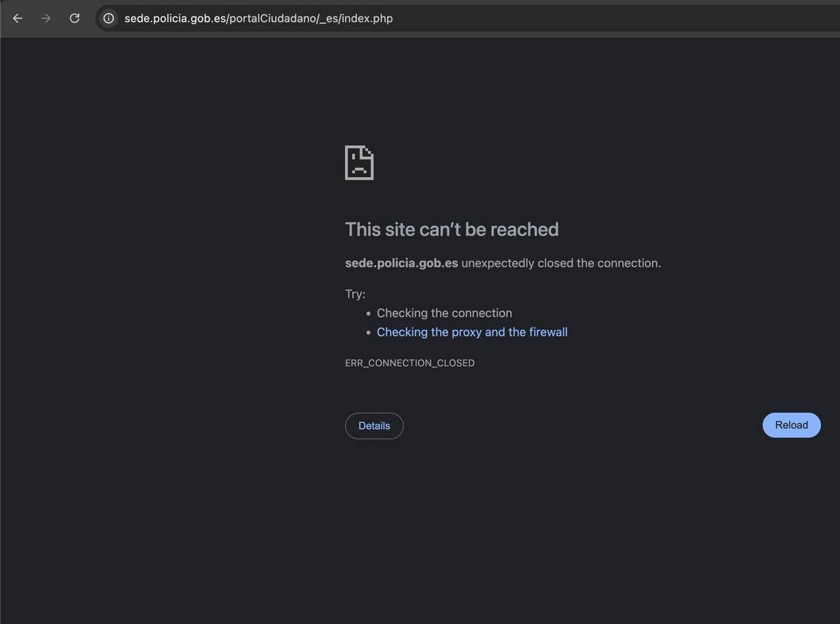Open 'Checking the proxy and the firewall' link

point(472,332)
